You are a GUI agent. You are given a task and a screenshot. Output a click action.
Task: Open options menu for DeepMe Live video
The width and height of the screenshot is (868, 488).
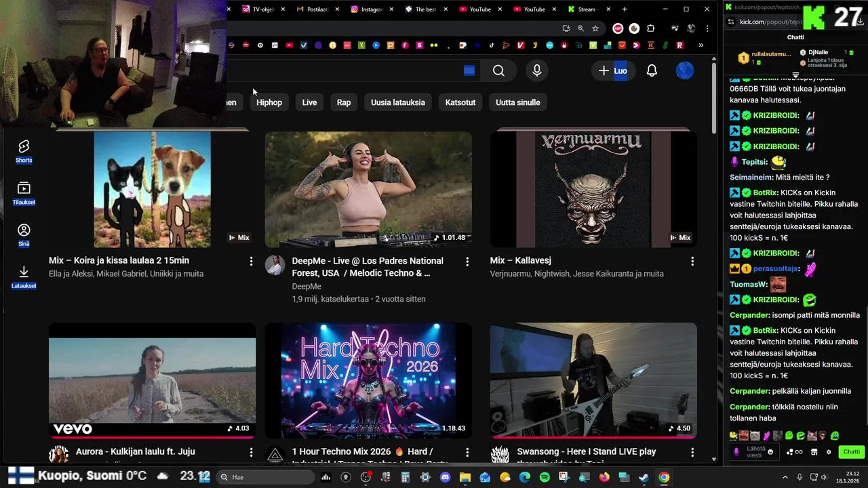tap(467, 261)
